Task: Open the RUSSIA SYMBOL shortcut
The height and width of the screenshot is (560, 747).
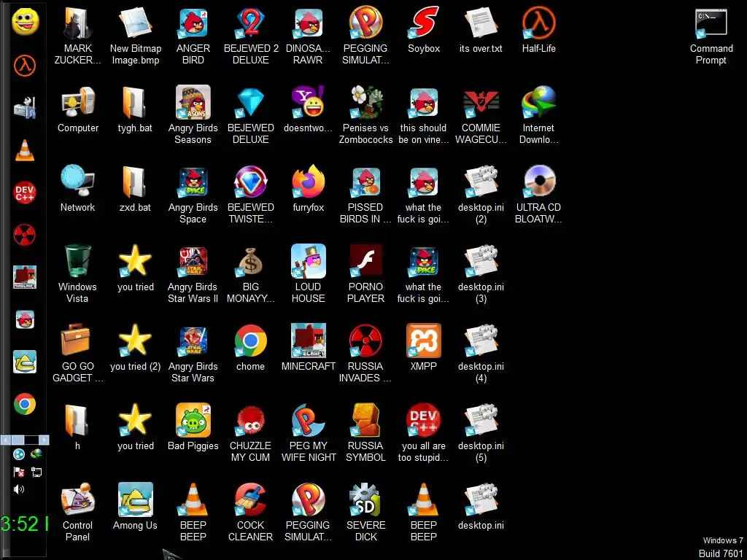Action: (x=366, y=433)
